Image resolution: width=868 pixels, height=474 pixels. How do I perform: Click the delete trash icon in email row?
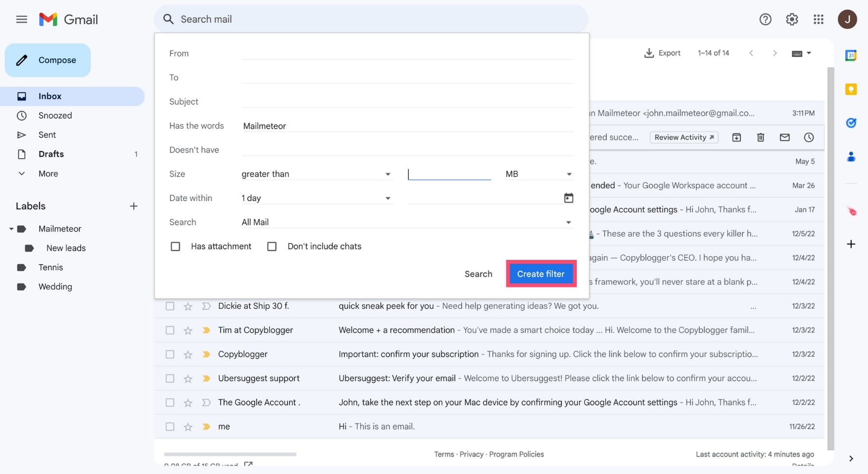760,137
